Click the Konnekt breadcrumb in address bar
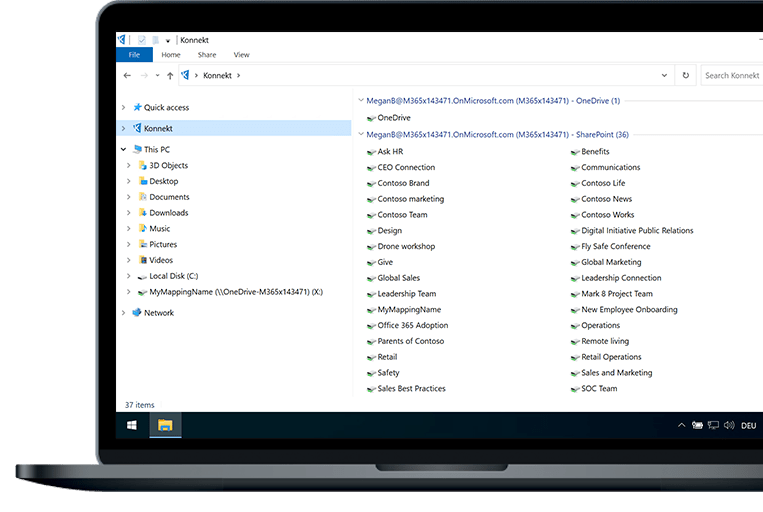763x512 pixels. point(217,75)
